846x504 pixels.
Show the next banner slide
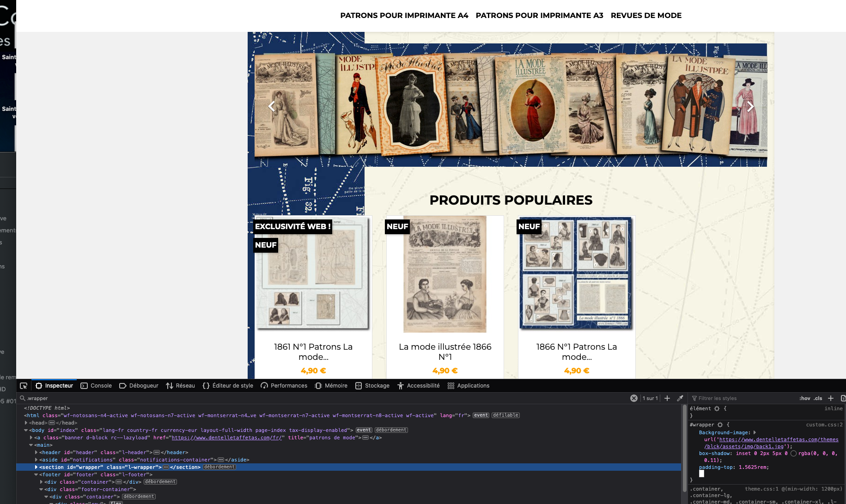click(x=750, y=106)
